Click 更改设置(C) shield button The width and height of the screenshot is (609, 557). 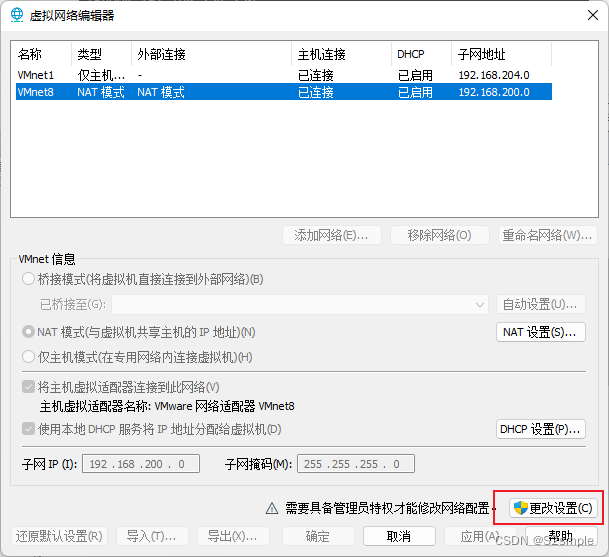(x=553, y=508)
